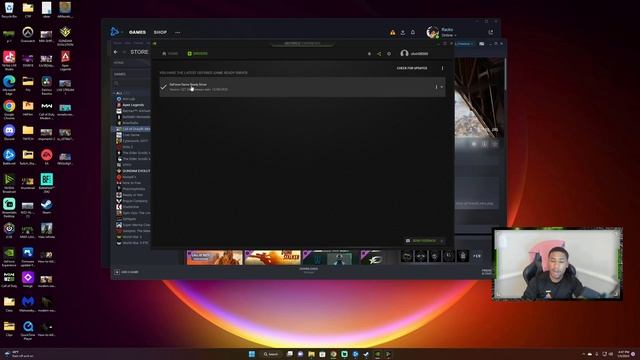Click the GeForce Experience user avatar
Image resolution: width=640 pixels, height=360 pixels.
tap(404, 53)
